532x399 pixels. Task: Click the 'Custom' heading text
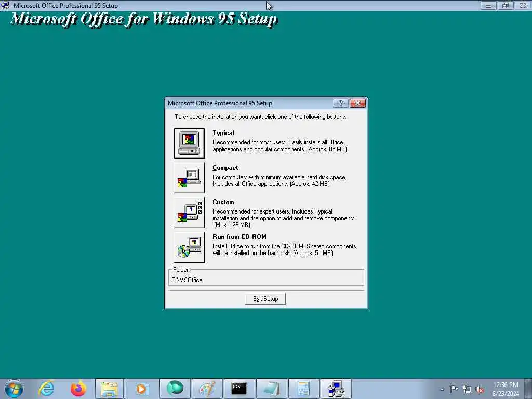[223, 202]
